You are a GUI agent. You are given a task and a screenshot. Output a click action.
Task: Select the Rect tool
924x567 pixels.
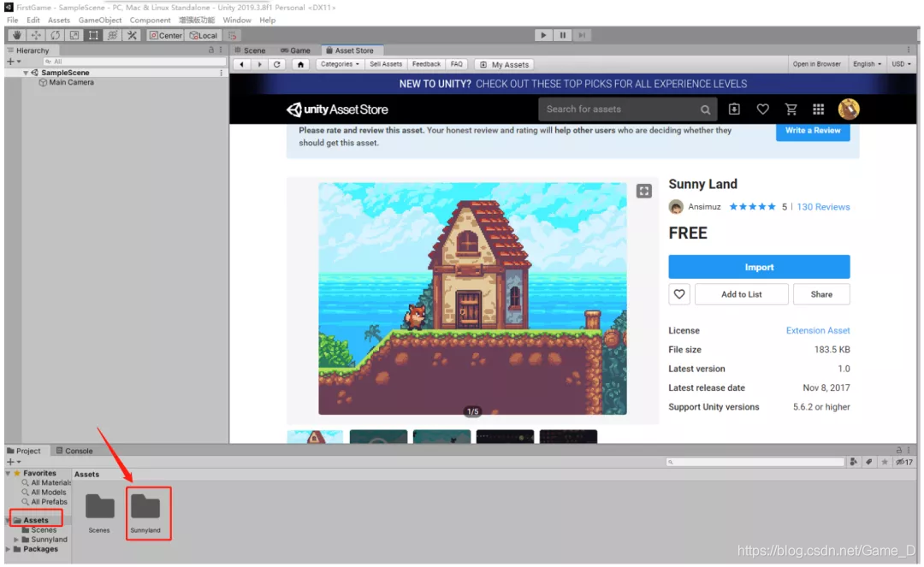(x=93, y=35)
